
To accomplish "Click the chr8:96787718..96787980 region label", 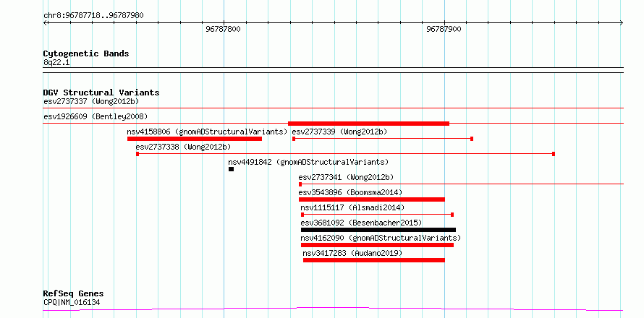I will pyautogui.click(x=93, y=16).
